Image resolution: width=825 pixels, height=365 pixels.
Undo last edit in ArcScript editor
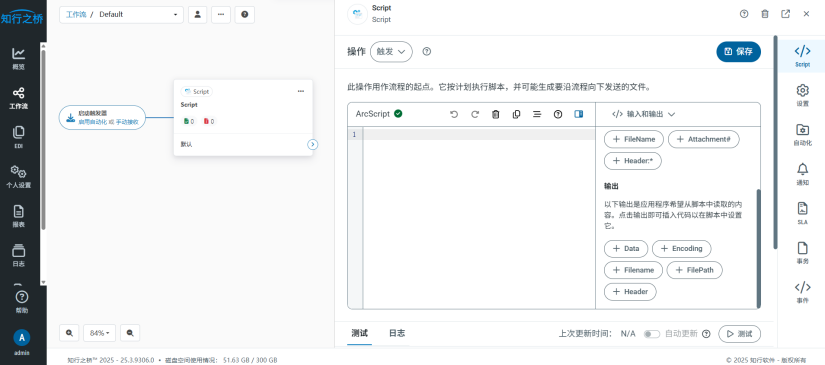(454, 114)
